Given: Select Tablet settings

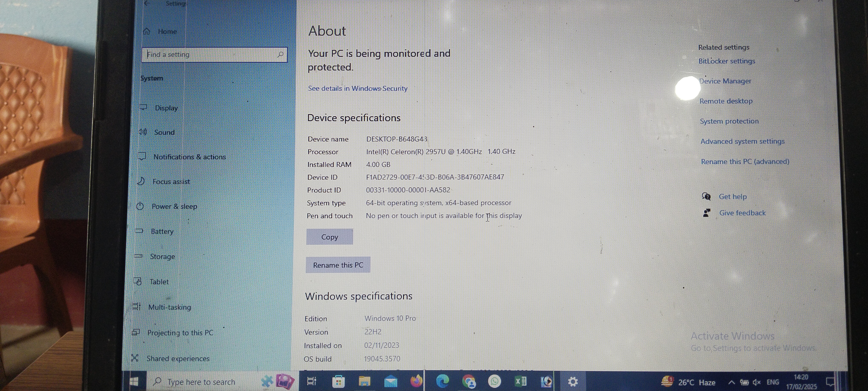Looking at the screenshot, I should (151, 282).
